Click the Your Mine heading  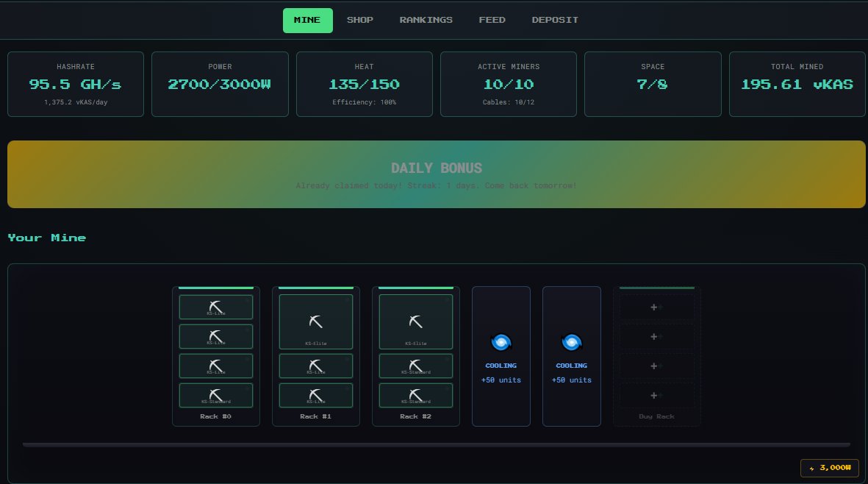(47, 238)
